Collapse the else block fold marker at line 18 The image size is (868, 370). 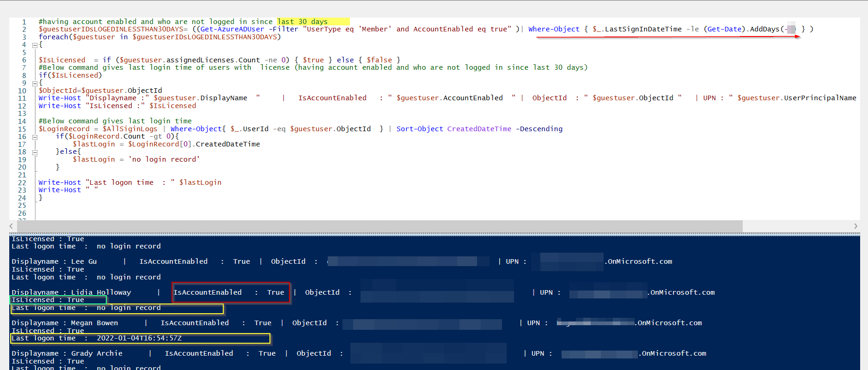[35, 152]
